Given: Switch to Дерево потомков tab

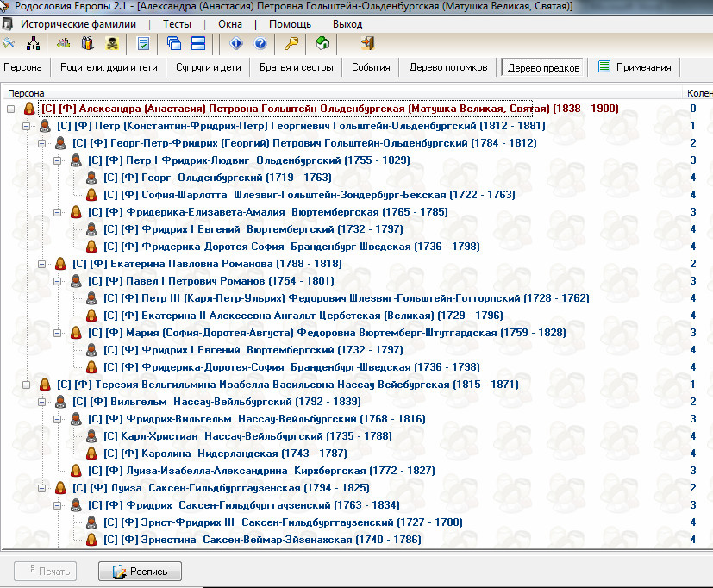Looking at the screenshot, I should pyautogui.click(x=448, y=67).
